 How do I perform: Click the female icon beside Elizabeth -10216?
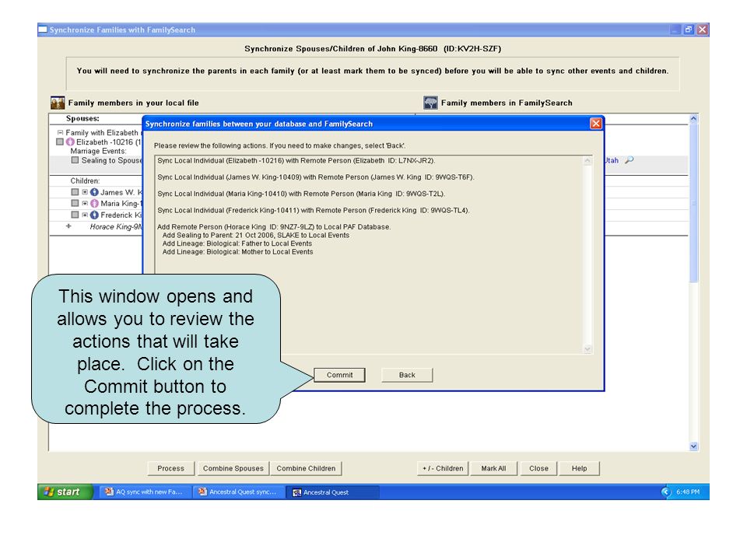coord(71,142)
